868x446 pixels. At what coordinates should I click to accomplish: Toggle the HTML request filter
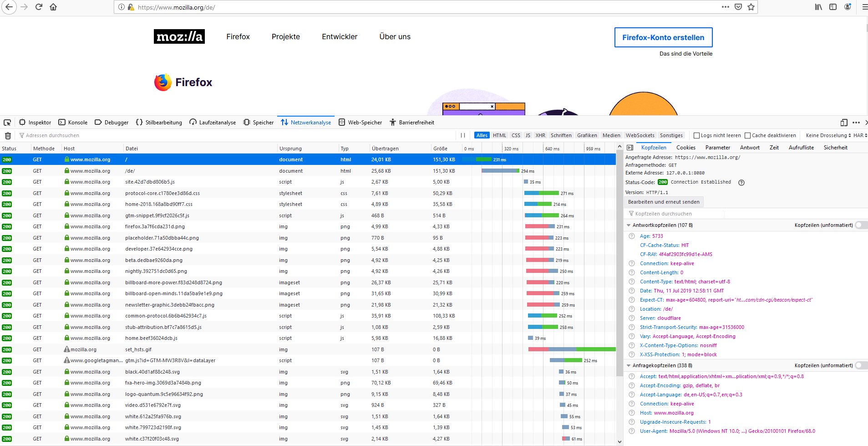[499, 135]
